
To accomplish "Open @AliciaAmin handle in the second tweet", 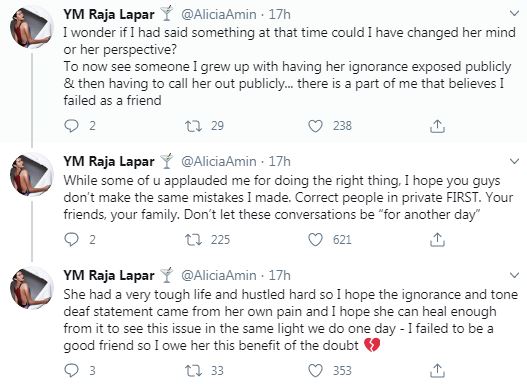I will click(x=219, y=162).
